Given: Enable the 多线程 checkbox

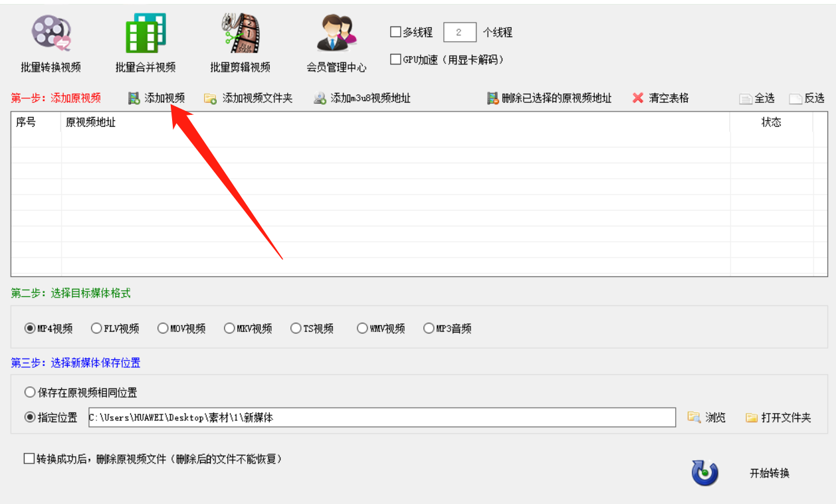Looking at the screenshot, I should (395, 32).
